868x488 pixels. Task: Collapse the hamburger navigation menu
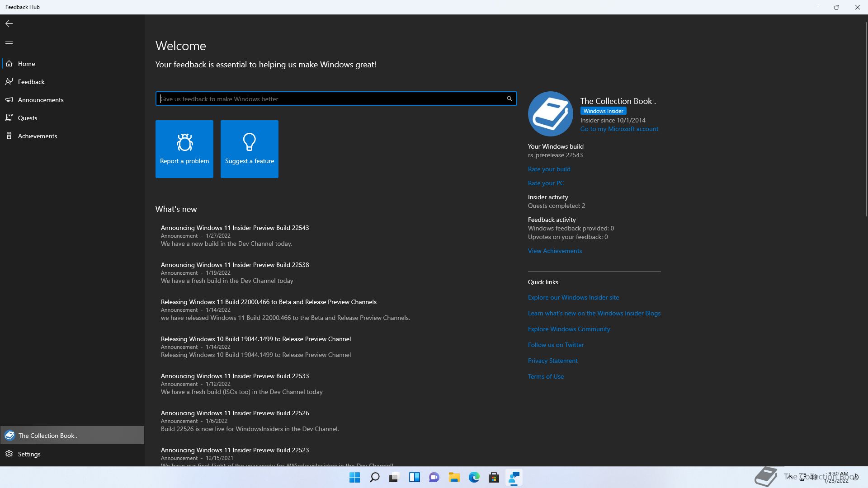[9, 42]
